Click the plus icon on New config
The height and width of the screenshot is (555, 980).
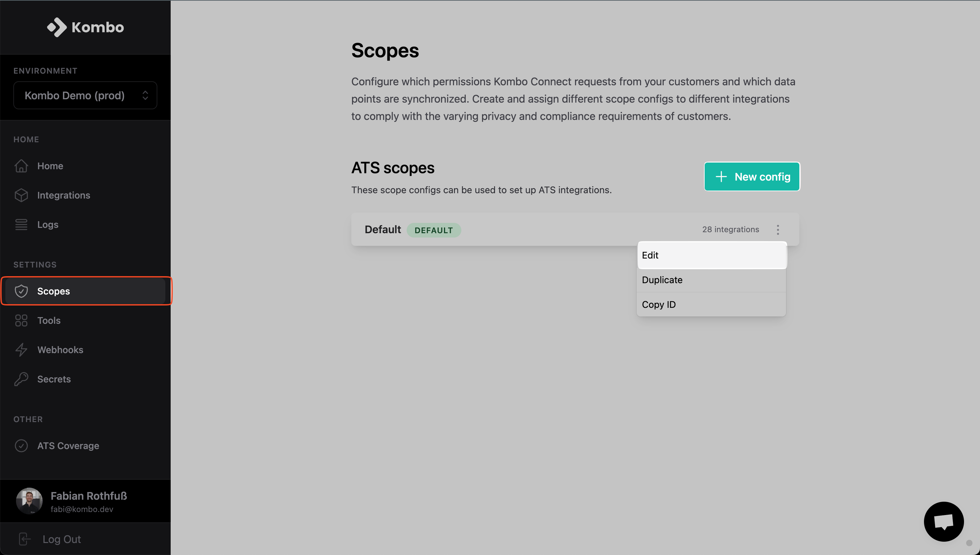click(721, 177)
